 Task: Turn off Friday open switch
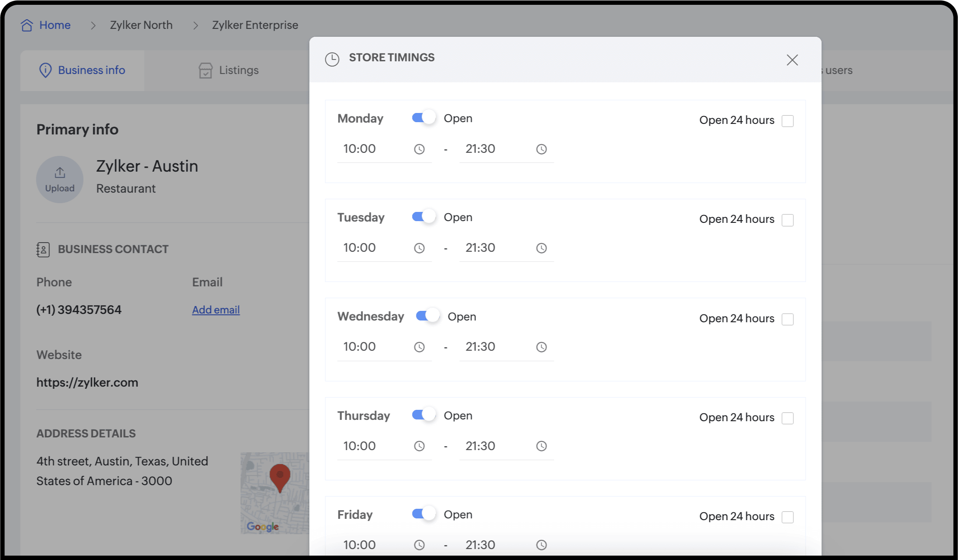423,514
